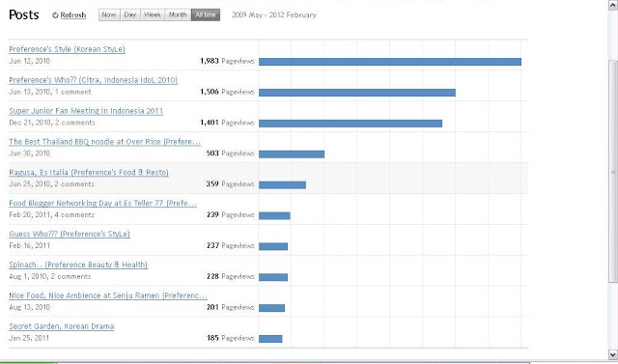Open The Best Thailand BBQ noodle post
This screenshot has height=364, width=618.
pyautogui.click(x=104, y=141)
